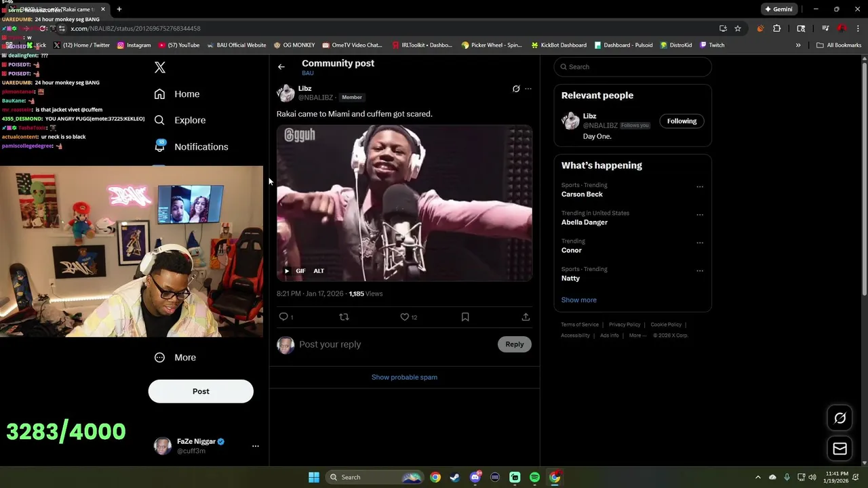
Task: Show the ALT description badge
Action: pos(319,270)
